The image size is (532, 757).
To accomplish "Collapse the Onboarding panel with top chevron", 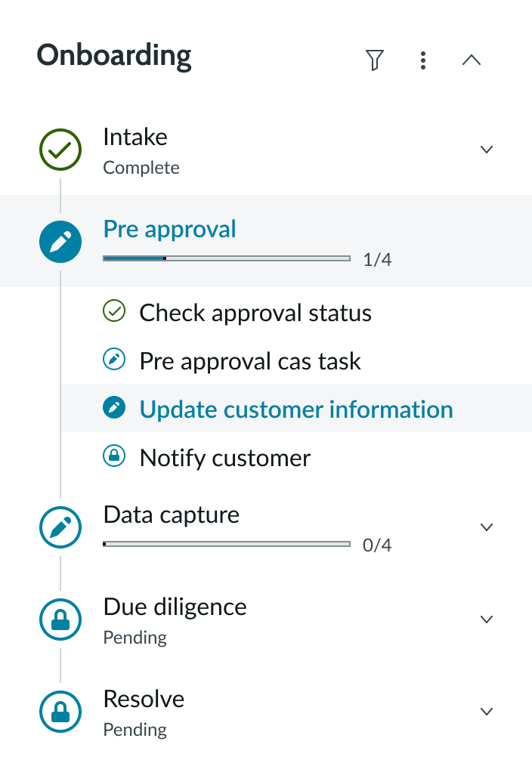I will coord(472,60).
